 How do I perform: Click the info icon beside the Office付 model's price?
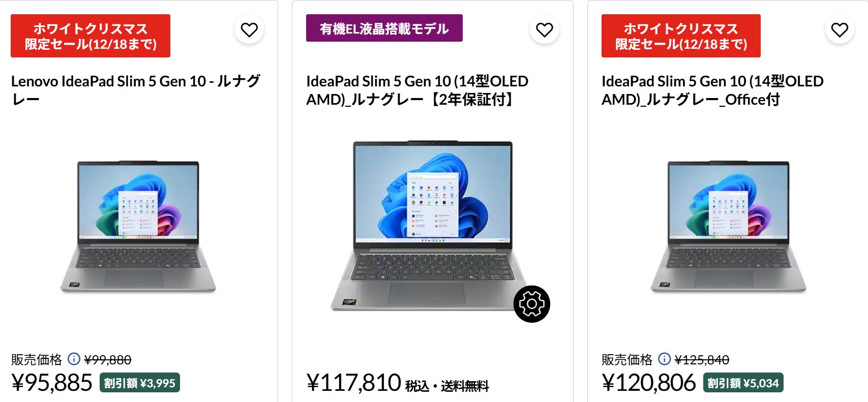664,360
